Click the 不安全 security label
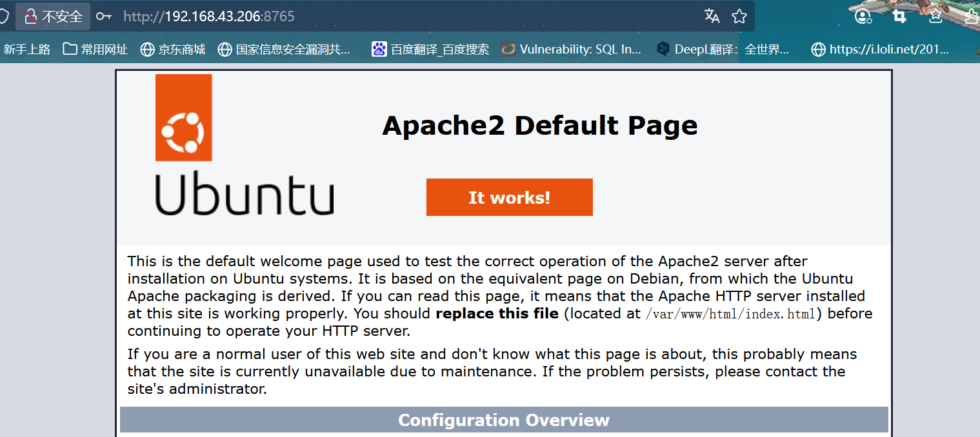 click(63, 17)
